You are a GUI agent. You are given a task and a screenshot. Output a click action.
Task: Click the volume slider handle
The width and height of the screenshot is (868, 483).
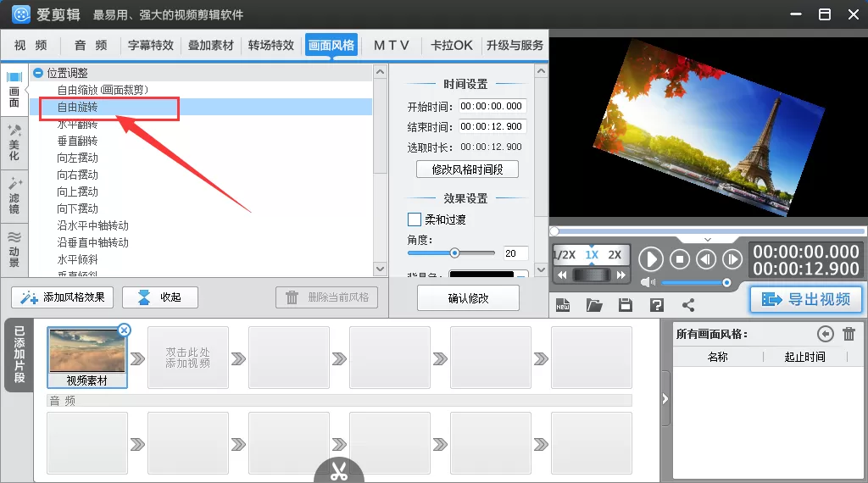pos(726,283)
